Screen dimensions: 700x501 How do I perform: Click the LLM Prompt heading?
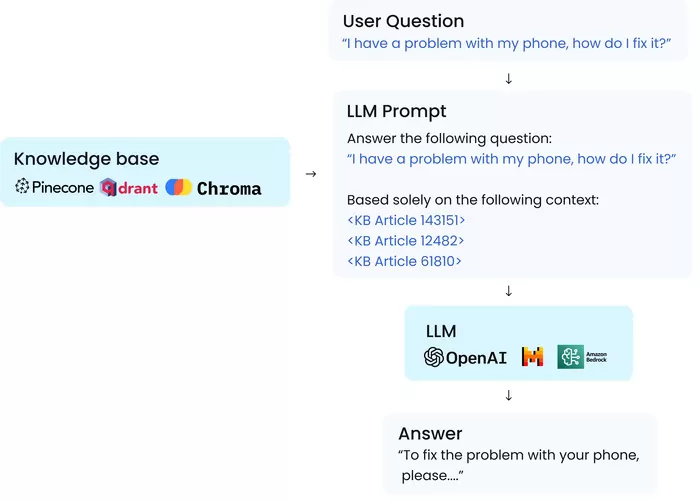[x=396, y=111]
